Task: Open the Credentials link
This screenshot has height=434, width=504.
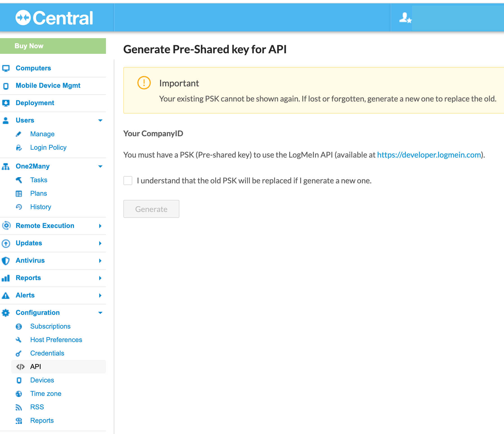Action: (x=47, y=353)
